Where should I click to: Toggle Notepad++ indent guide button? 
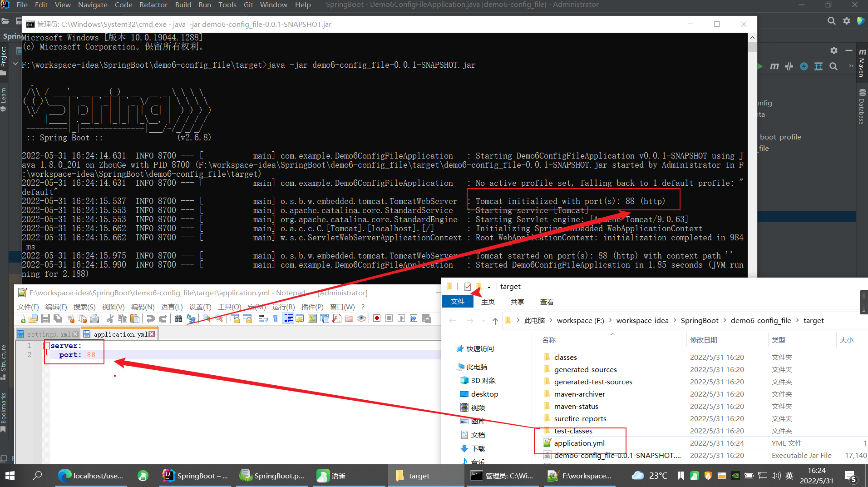pyautogui.click(x=288, y=318)
